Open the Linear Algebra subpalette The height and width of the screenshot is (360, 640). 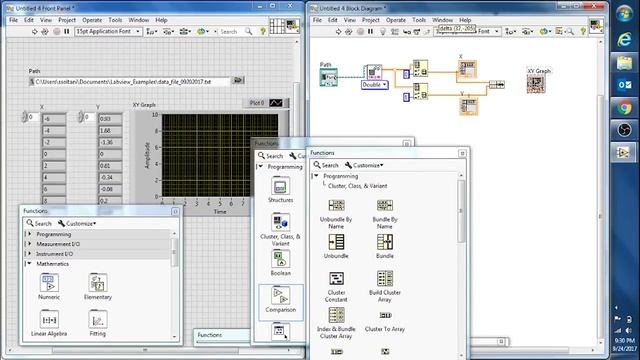click(49, 323)
